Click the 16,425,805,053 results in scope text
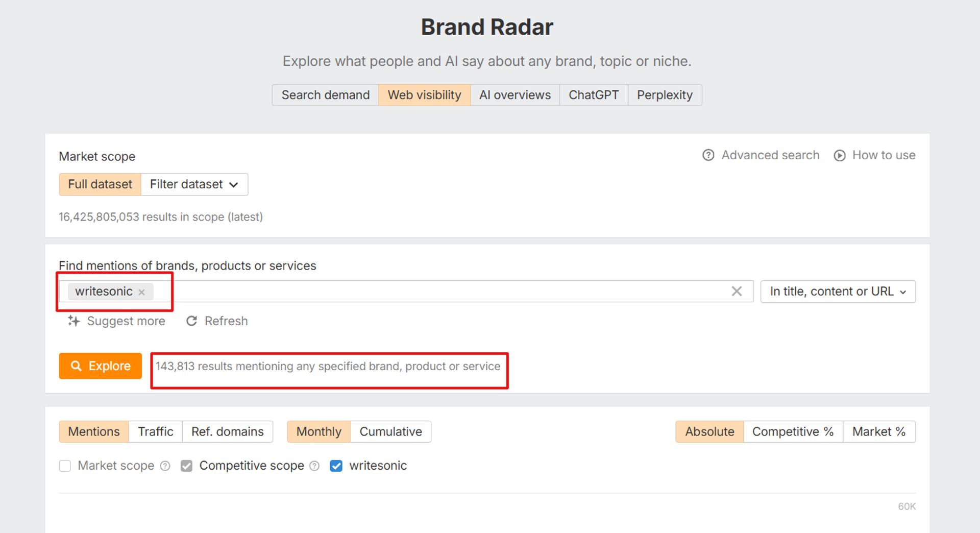Viewport: 980px width, 533px height. (x=161, y=217)
